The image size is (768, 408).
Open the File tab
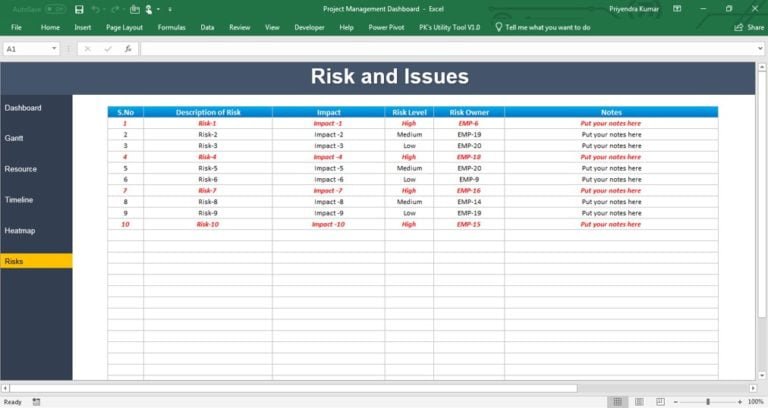(16, 27)
